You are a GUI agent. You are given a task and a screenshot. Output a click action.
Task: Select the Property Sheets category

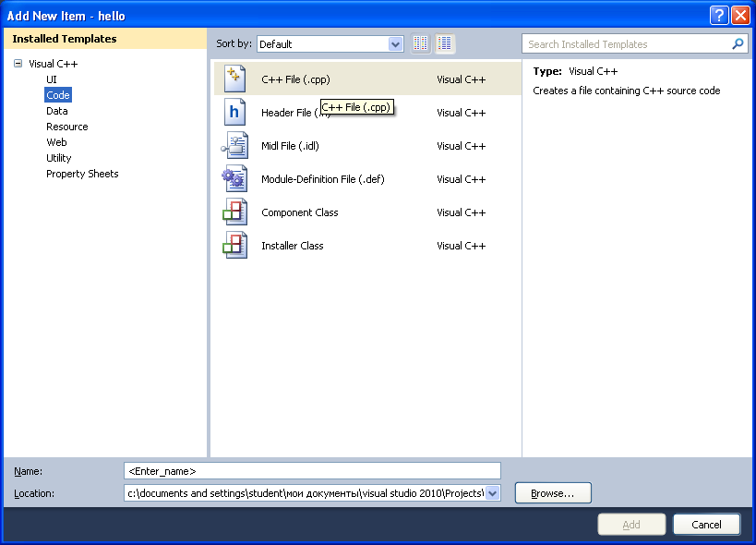click(x=82, y=174)
